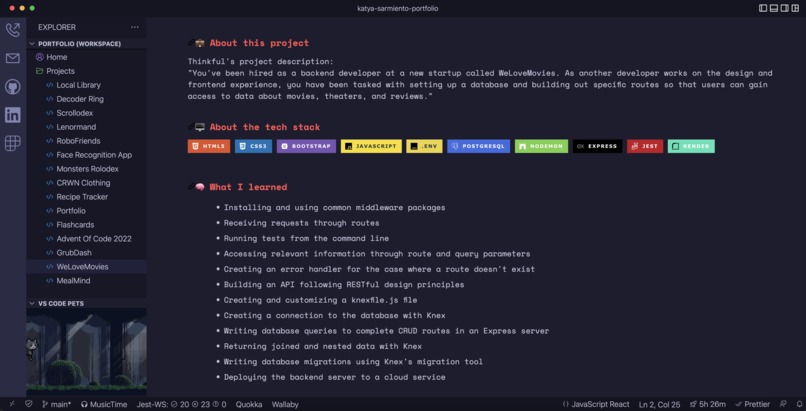Open the Portfolio project file

[86, 211]
